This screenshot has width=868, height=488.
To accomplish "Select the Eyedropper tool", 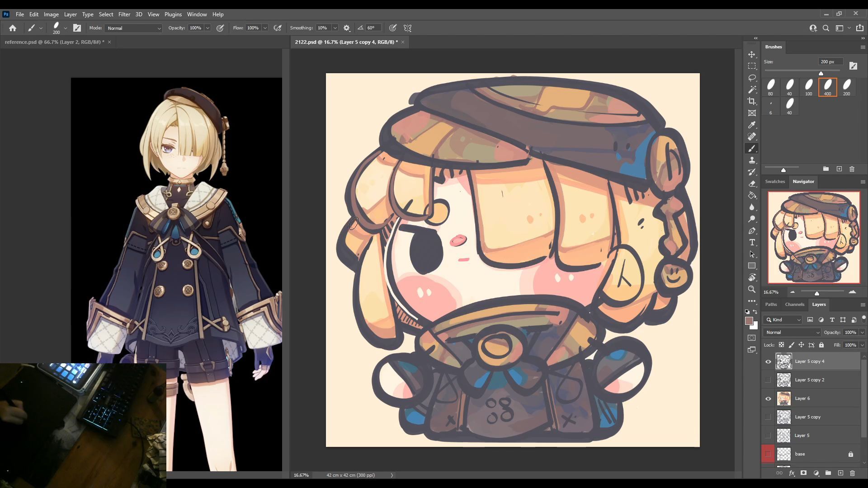I will click(x=752, y=125).
